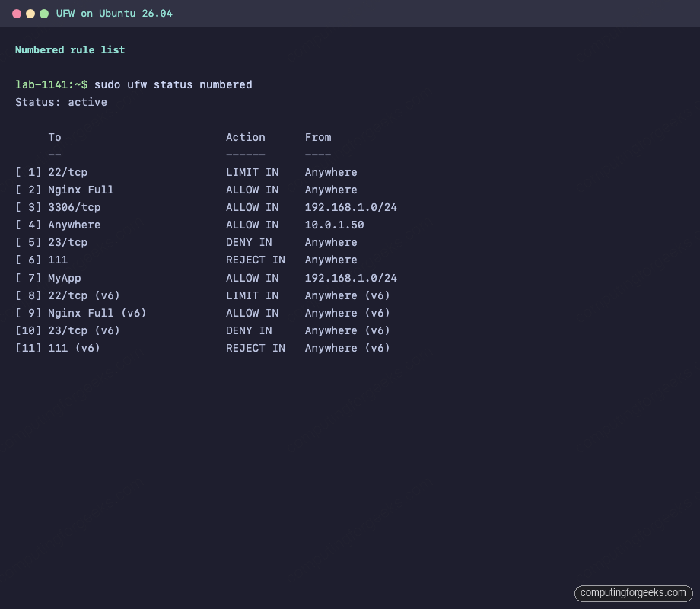The image size is (700, 609).
Task: Click the 'To' column header
Action: click(x=54, y=137)
